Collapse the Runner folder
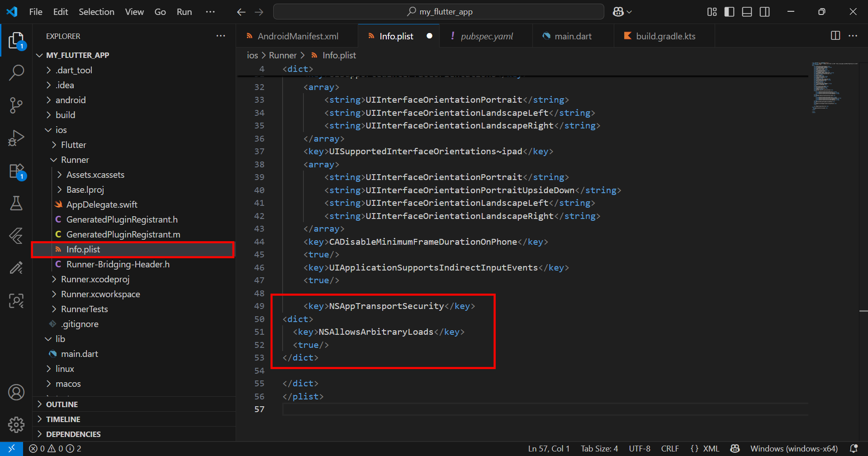The height and width of the screenshot is (456, 868). coord(134,160)
